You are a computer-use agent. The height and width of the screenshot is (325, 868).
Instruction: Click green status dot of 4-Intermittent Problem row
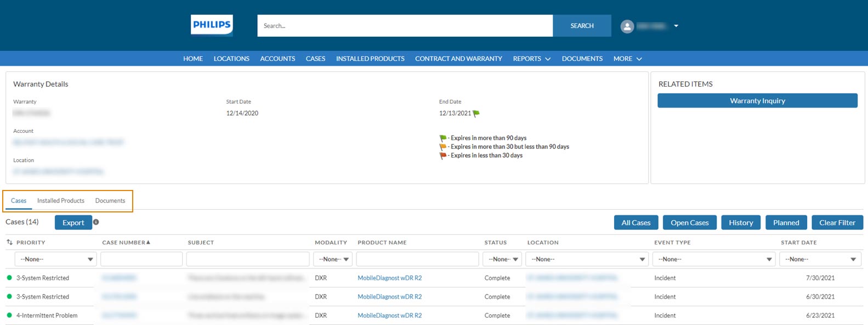(x=9, y=315)
